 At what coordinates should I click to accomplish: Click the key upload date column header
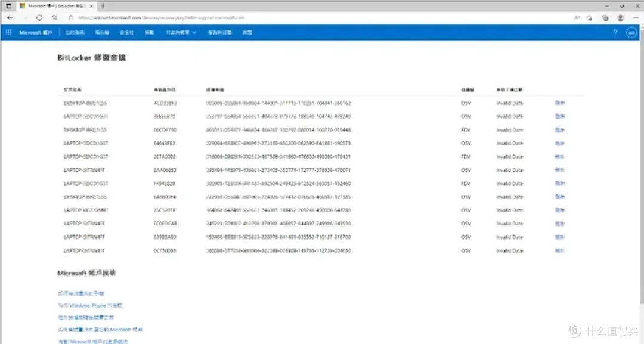click(x=509, y=89)
